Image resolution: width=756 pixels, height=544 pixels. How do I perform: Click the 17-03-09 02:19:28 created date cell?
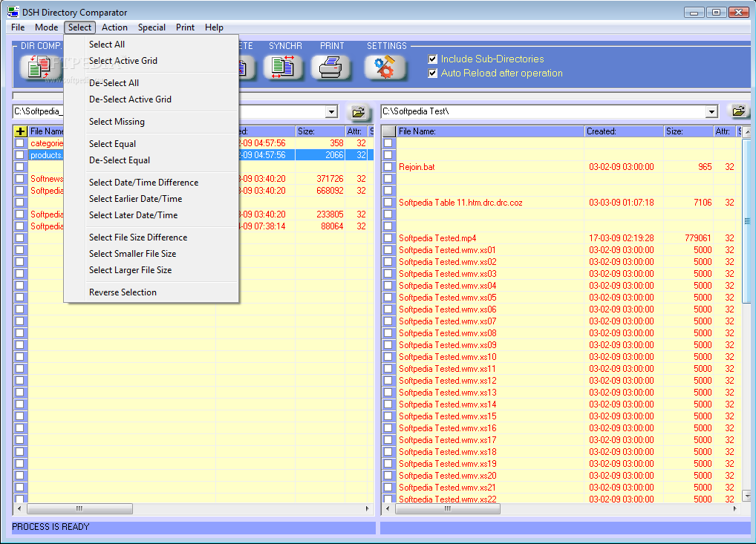[624, 238]
